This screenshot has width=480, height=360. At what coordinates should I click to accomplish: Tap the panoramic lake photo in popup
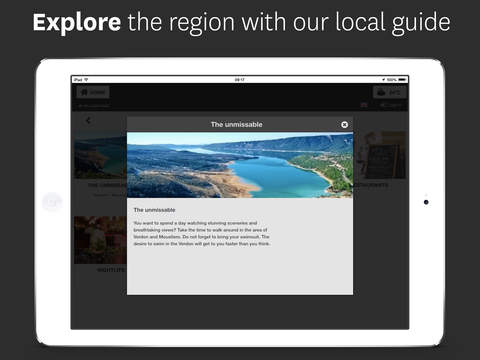coord(240,165)
